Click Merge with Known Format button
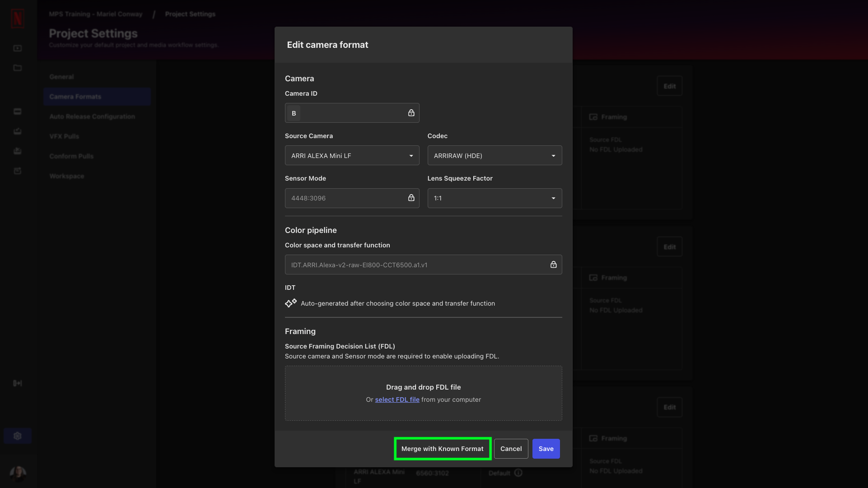Viewport: 868px width, 488px height. pos(442,449)
